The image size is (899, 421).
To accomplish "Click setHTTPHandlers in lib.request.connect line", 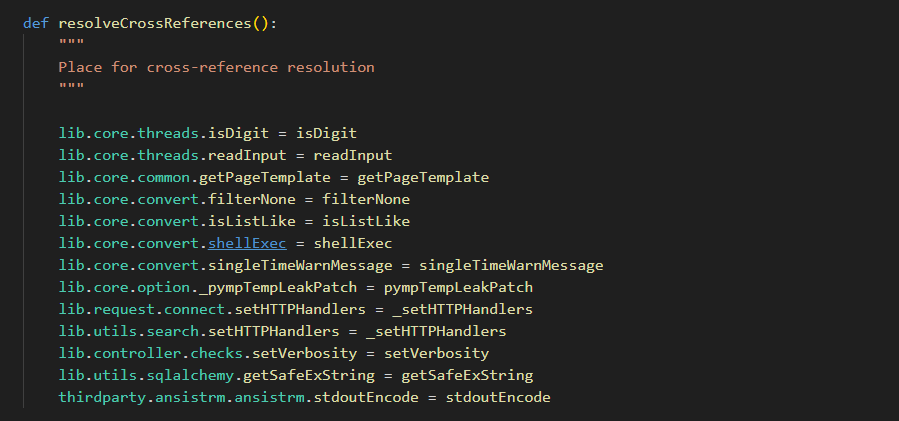I will (x=300, y=309).
